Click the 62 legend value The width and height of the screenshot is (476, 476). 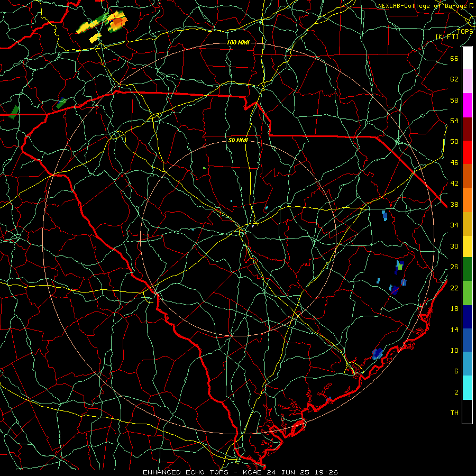point(454,79)
